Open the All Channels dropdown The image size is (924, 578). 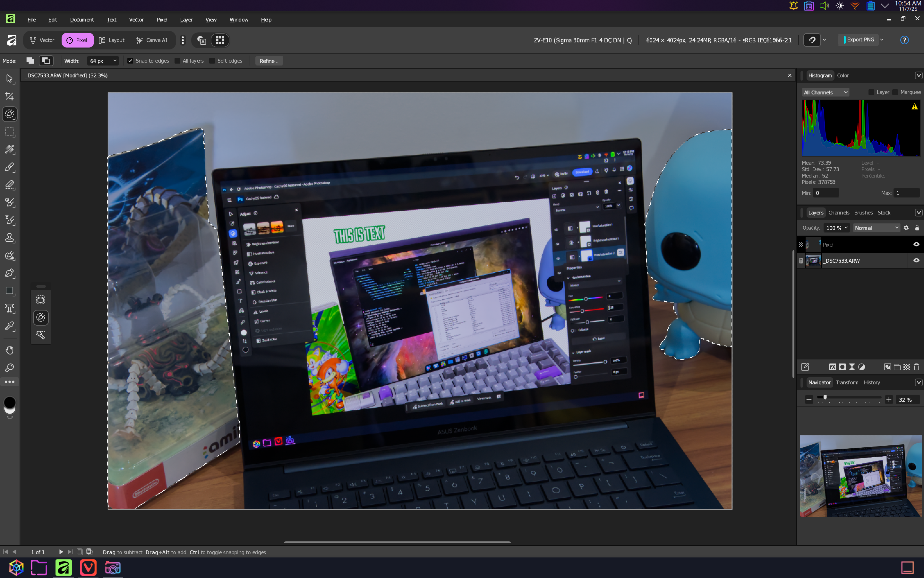(825, 92)
